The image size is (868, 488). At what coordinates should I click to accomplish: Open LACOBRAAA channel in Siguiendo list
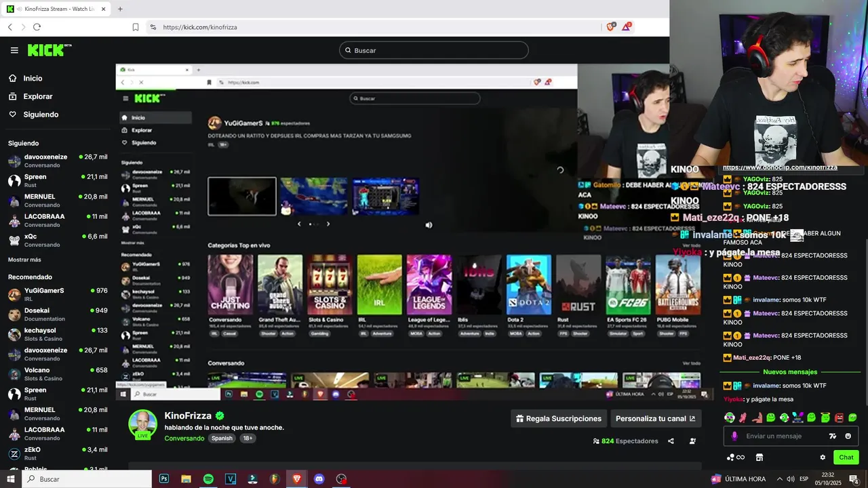[58, 220]
